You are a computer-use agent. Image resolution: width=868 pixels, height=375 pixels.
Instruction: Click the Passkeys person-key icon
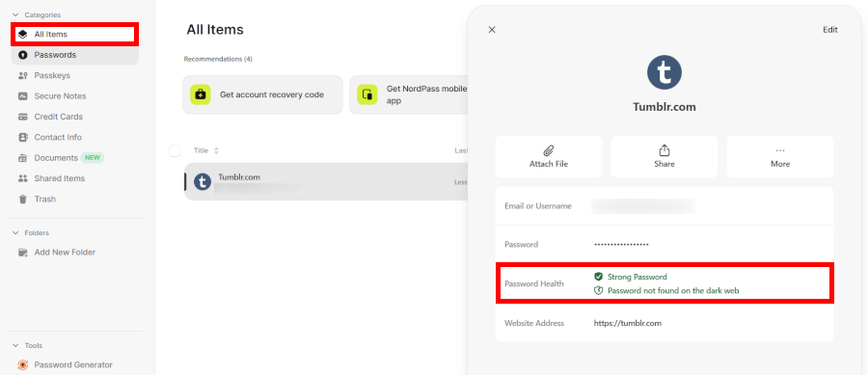coord(23,75)
